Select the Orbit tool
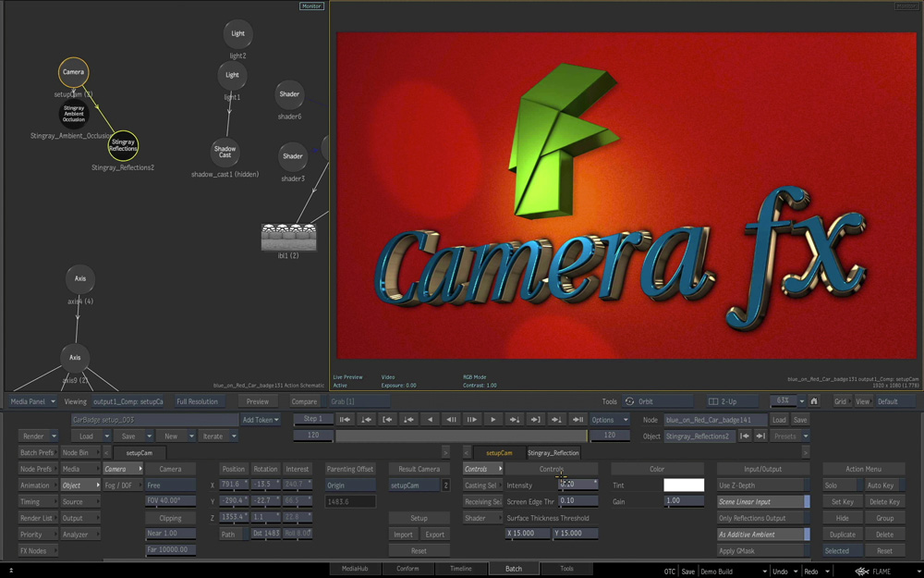This screenshot has width=924, height=578. (658, 401)
